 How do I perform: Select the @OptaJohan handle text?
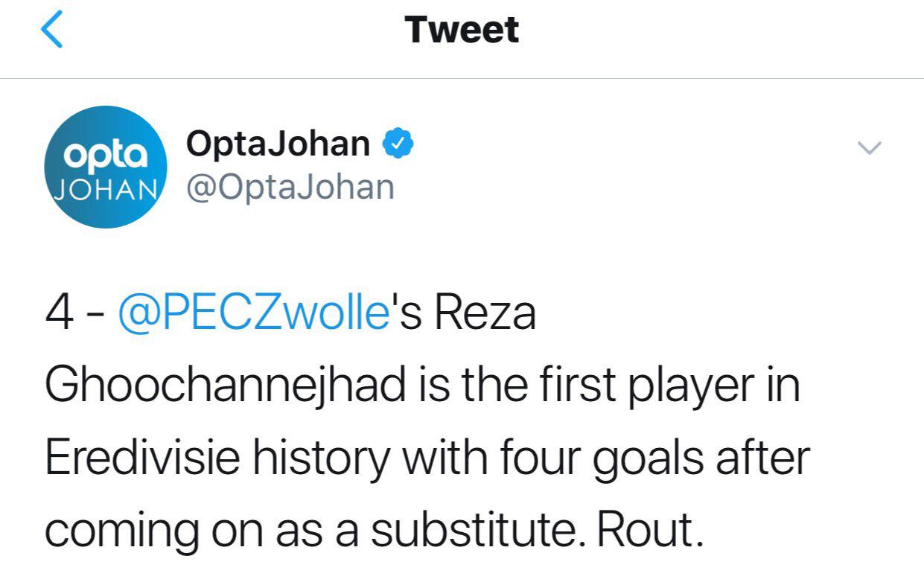coord(290,188)
